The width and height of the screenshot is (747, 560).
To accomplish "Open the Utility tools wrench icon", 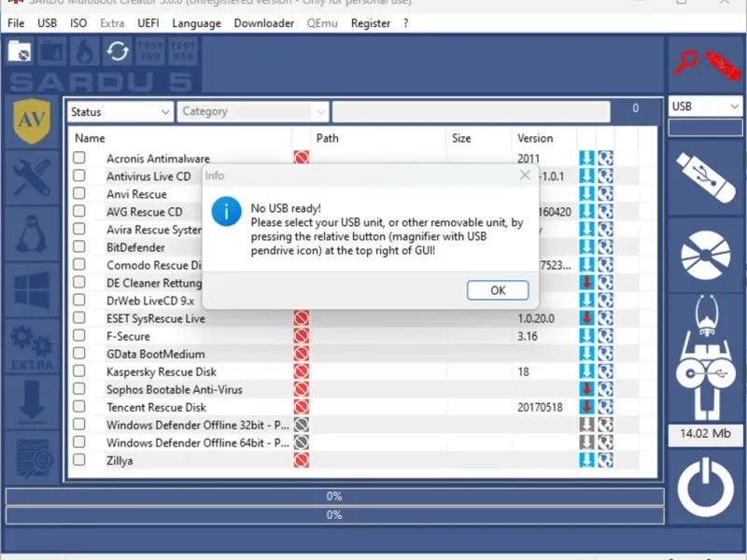I will click(32, 177).
